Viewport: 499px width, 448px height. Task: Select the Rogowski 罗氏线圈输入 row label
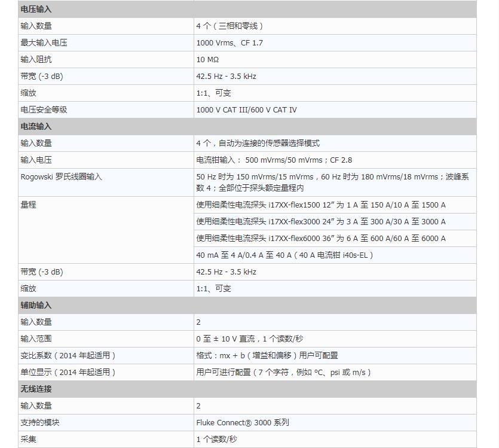click(62, 177)
